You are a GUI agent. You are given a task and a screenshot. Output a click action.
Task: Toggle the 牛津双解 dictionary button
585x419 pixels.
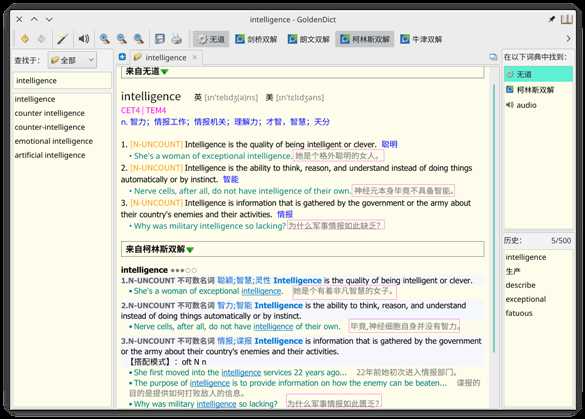pos(421,39)
